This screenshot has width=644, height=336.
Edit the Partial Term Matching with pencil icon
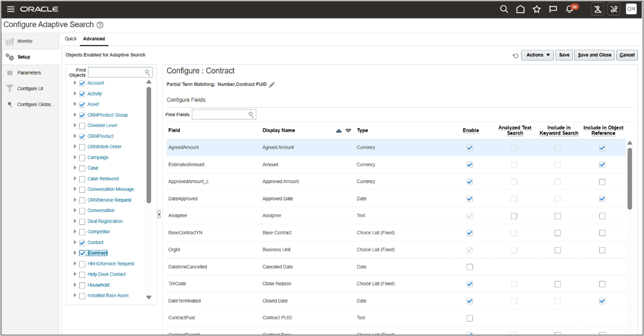pos(272,84)
